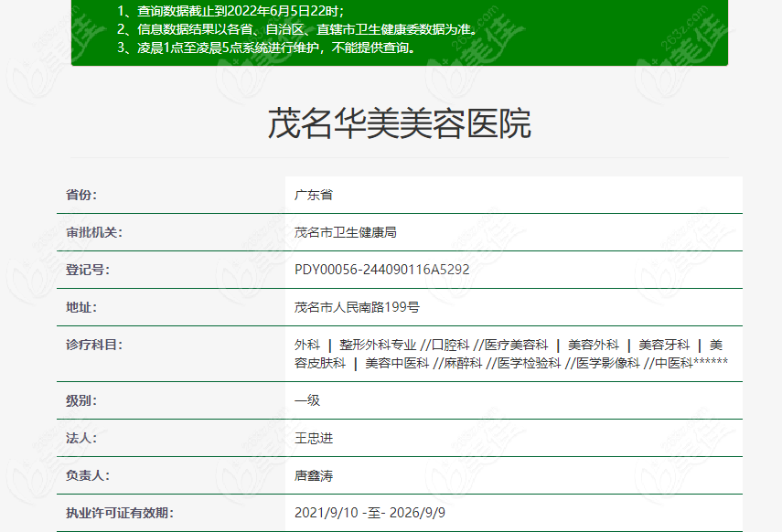This screenshot has width=782, height=532.
Task: Select registration number PDY00056-244090116A5292
Action: [x=382, y=270]
